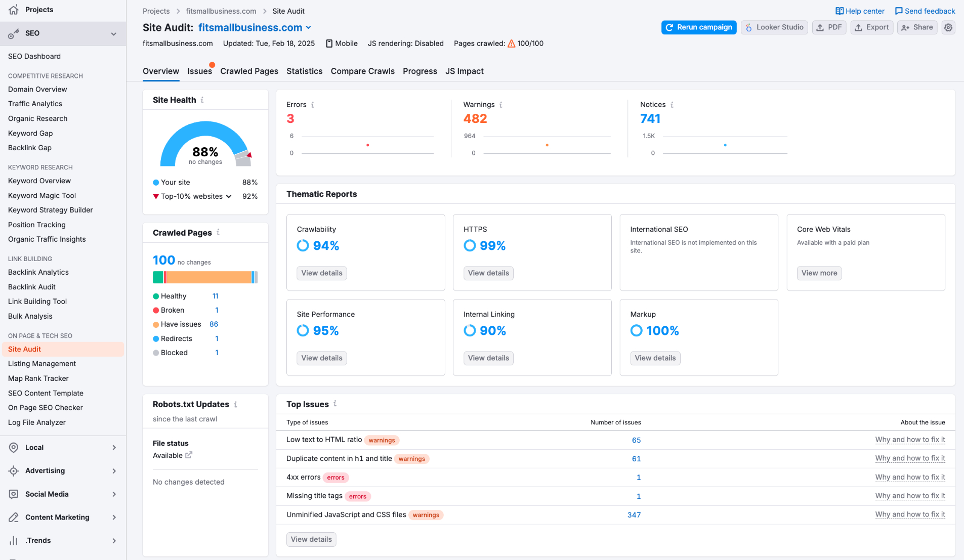Open Backlink Audit in sidebar
The height and width of the screenshot is (560, 964).
coord(32,287)
